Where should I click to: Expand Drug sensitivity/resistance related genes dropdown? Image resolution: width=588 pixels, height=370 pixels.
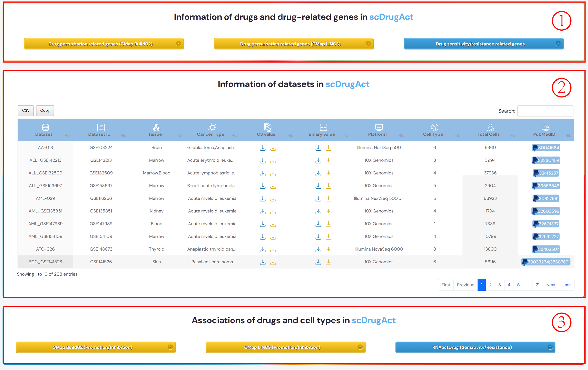(483, 44)
